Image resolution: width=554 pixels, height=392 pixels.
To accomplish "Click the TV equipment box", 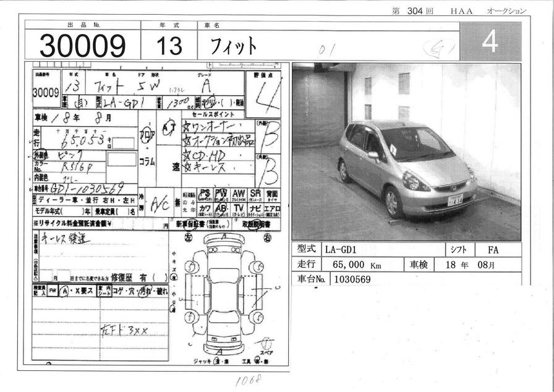I will pos(239,210).
